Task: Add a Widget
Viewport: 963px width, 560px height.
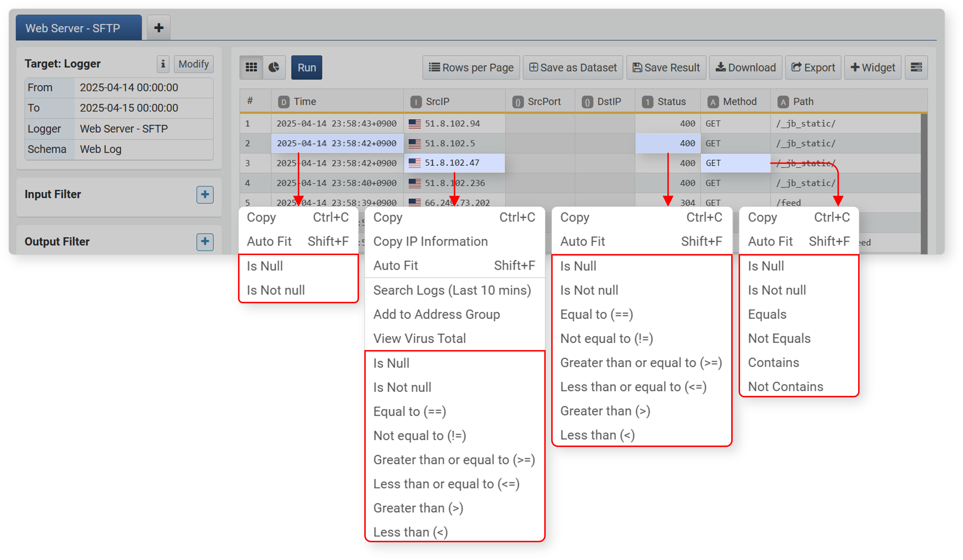Action: (x=873, y=68)
